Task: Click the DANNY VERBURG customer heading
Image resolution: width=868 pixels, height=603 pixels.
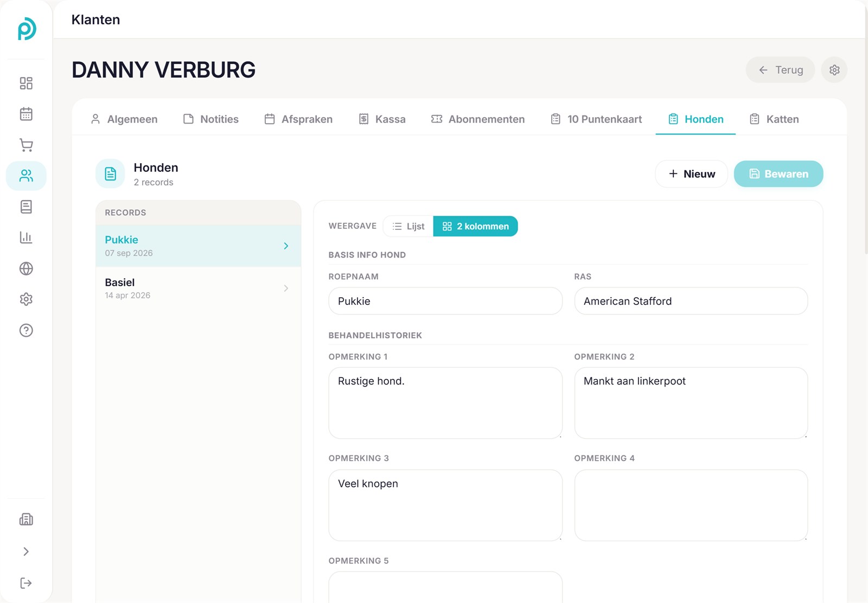Action: click(x=163, y=70)
